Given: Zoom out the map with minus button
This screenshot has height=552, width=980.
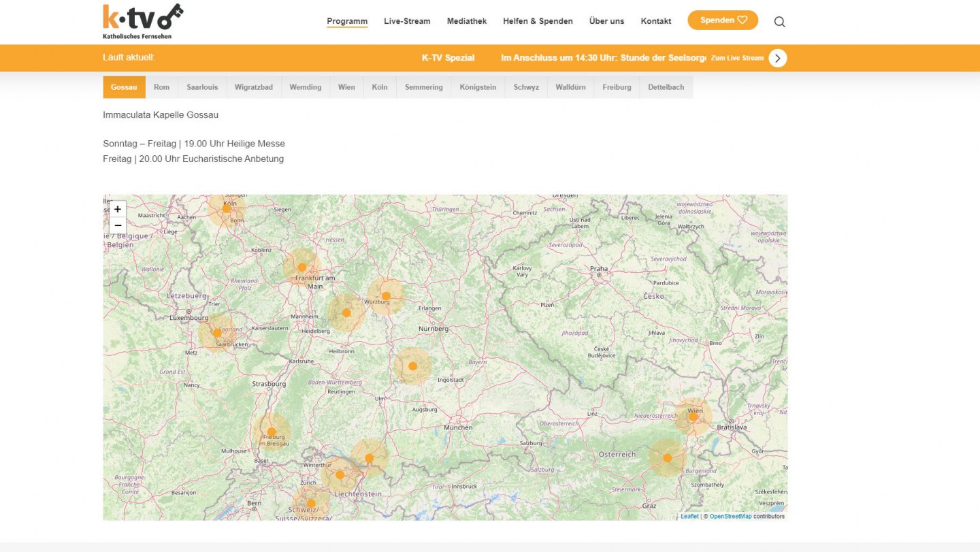Looking at the screenshot, I should [118, 225].
